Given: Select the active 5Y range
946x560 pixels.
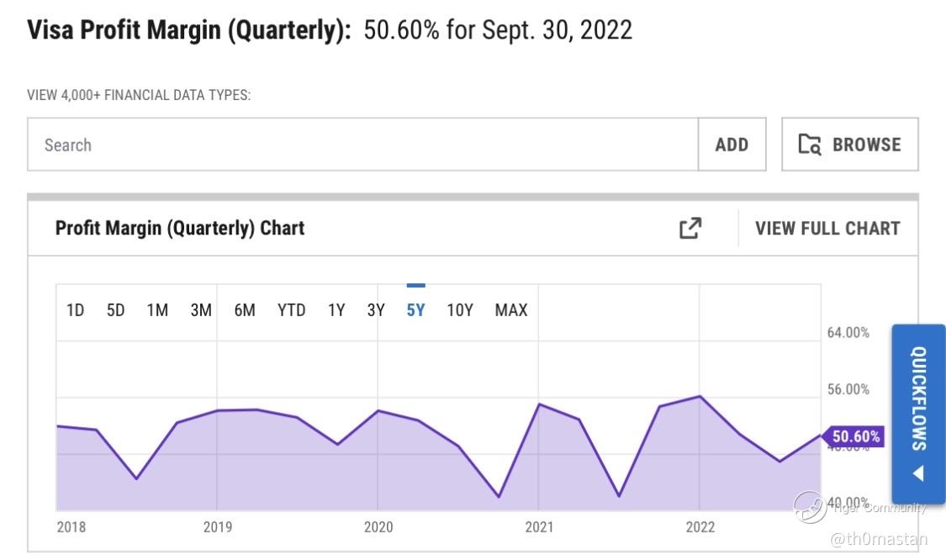Looking at the screenshot, I should coord(415,310).
